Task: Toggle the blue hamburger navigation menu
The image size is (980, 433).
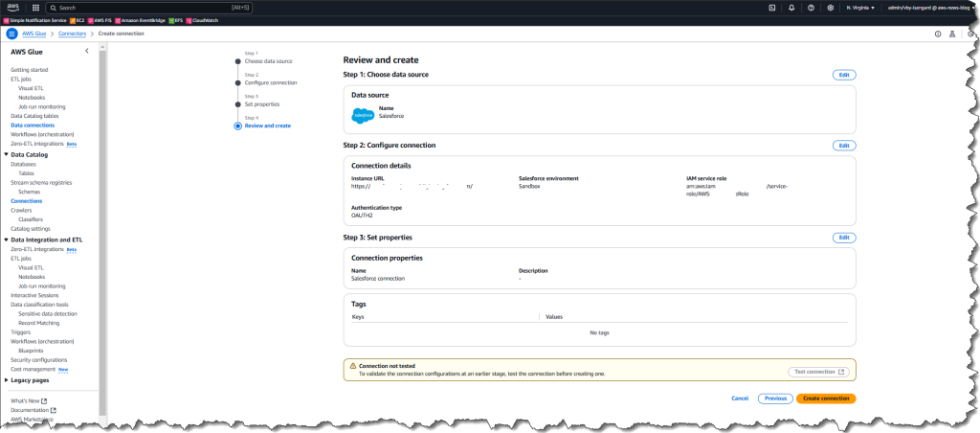Action: point(11,34)
